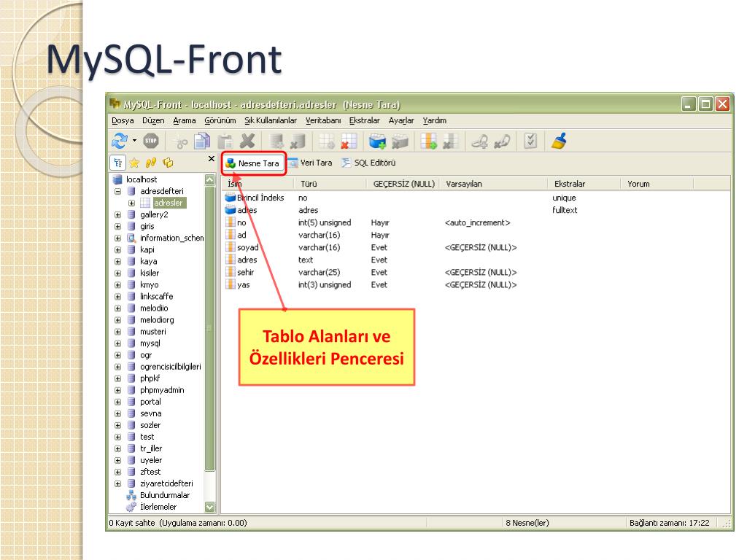Expand the kapi database node

point(117,249)
